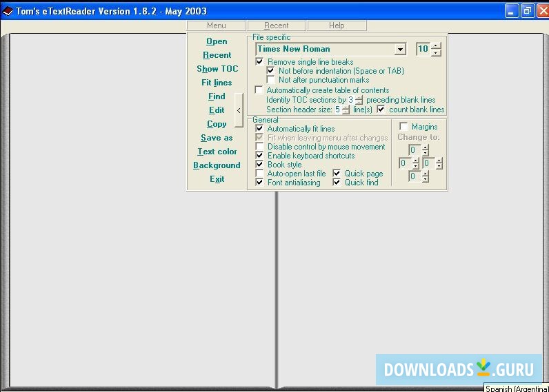549x392 pixels.
Task: Click the font size field showing 10
Action: coord(423,49)
